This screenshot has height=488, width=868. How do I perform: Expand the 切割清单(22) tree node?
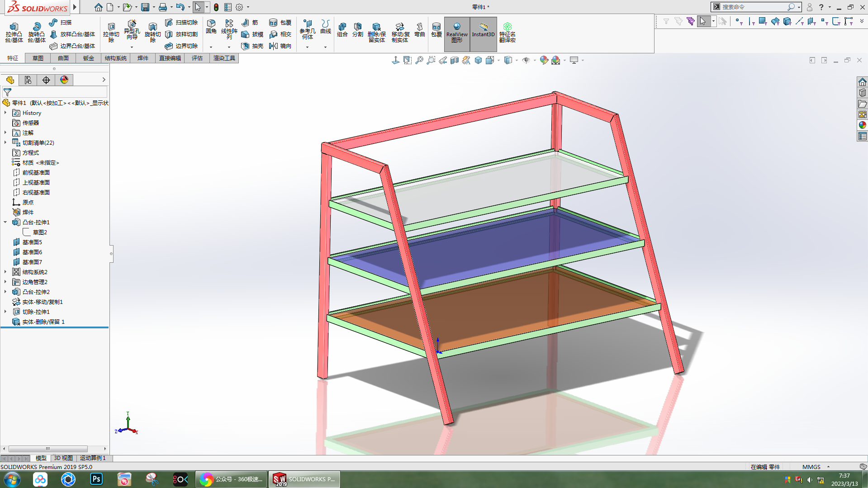point(5,142)
